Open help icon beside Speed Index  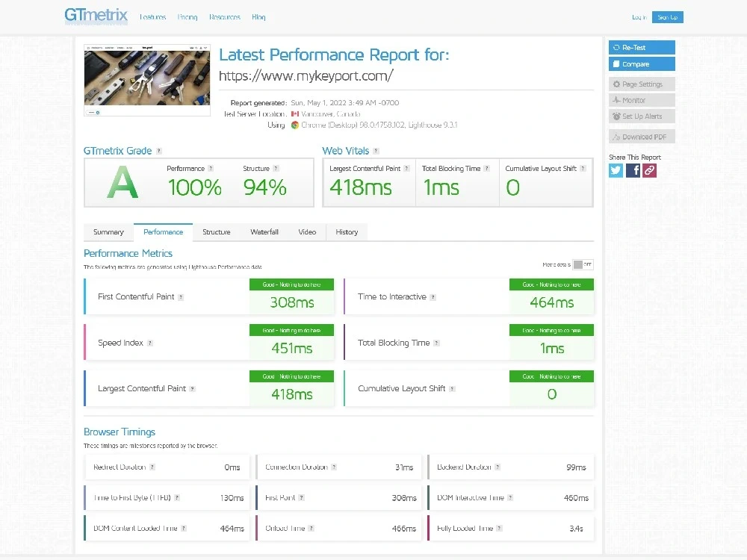click(150, 343)
